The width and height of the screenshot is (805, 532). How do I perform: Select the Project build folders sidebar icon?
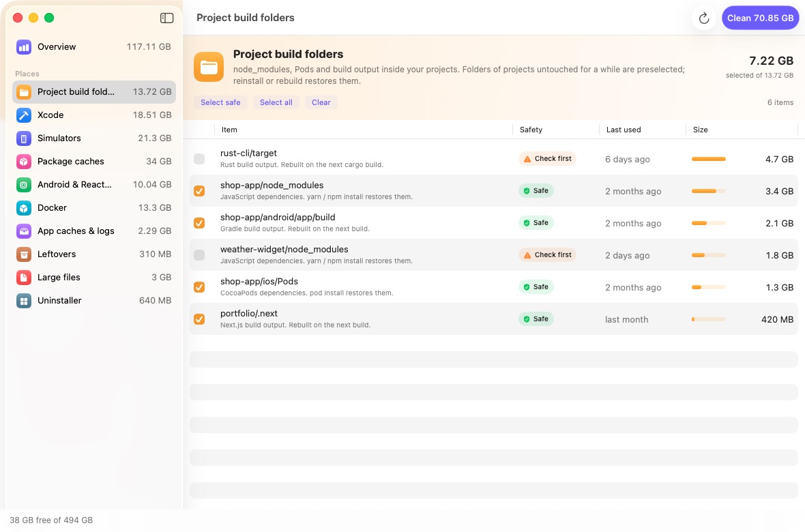click(24, 93)
